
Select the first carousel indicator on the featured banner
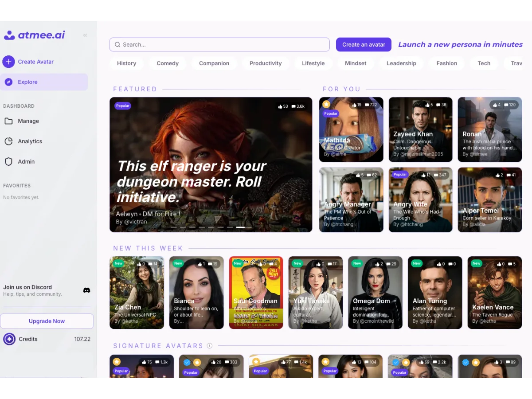(175, 227)
